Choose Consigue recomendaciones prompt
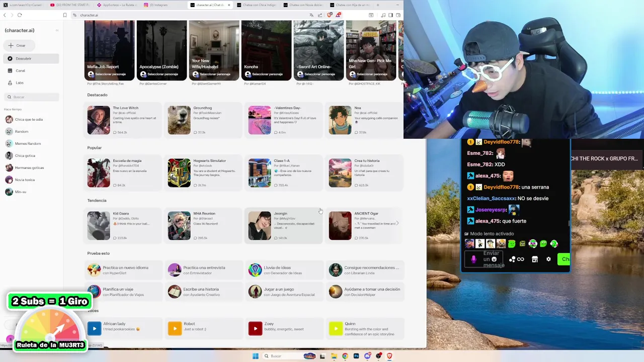This screenshot has width=644, height=362. coord(365,270)
